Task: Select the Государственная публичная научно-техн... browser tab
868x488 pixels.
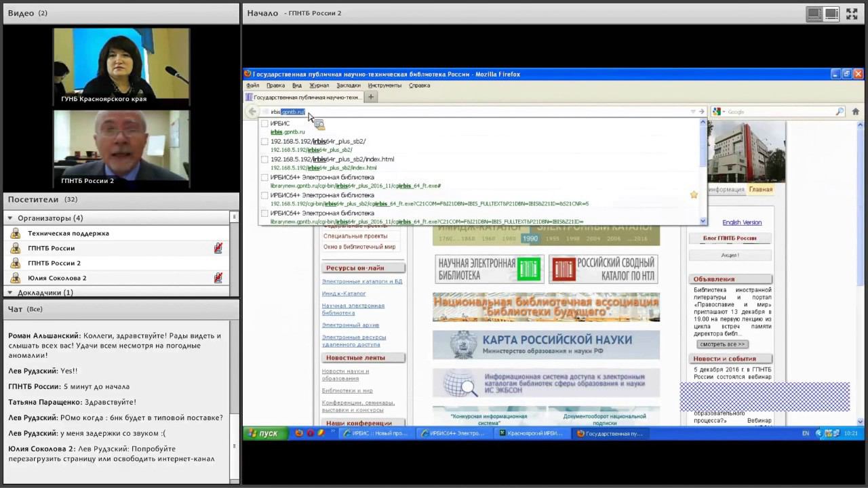Action: [x=303, y=97]
